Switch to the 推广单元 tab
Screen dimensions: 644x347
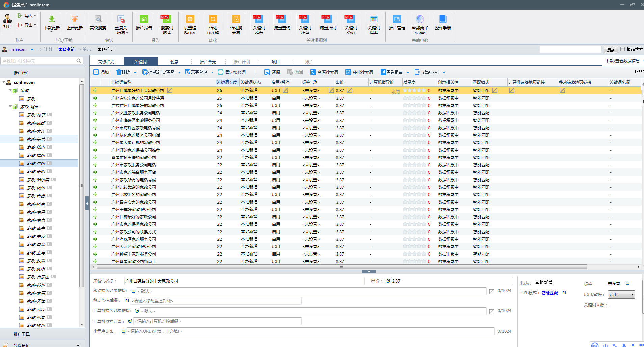tap(208, 62)
